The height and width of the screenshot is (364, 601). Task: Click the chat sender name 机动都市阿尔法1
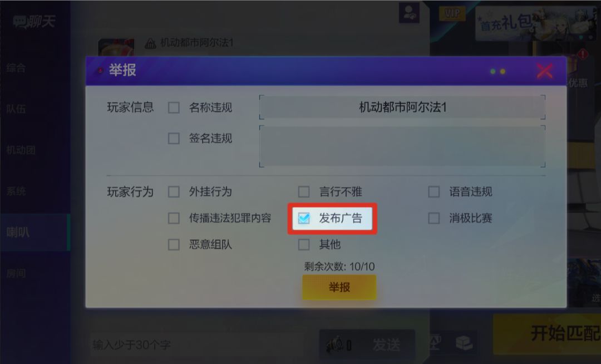tap(197, 42)
